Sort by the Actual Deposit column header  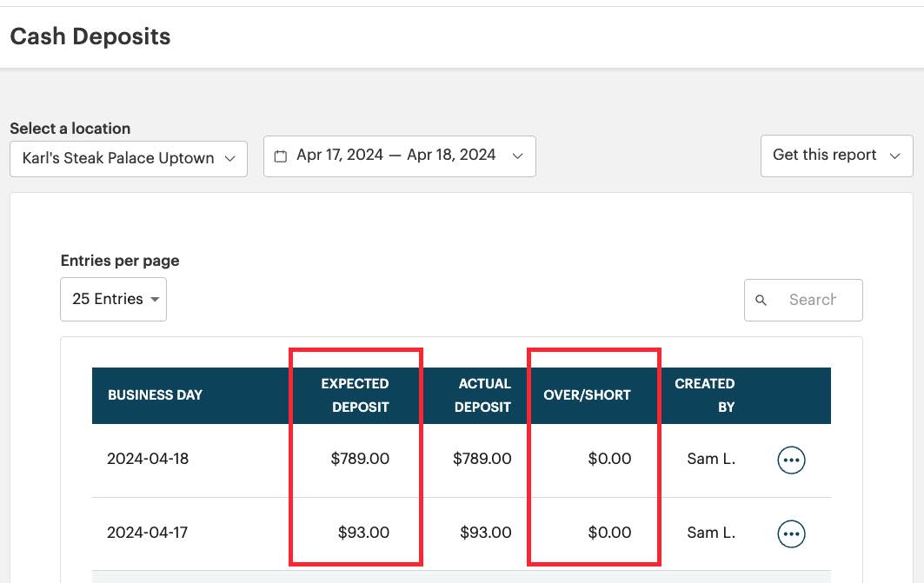(482, 395)
